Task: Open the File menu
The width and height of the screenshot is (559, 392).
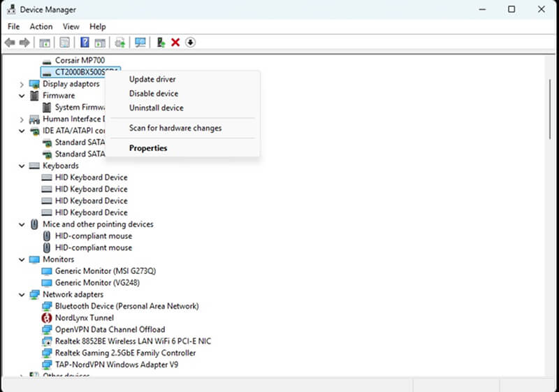Action: click(x=13, y=27)
